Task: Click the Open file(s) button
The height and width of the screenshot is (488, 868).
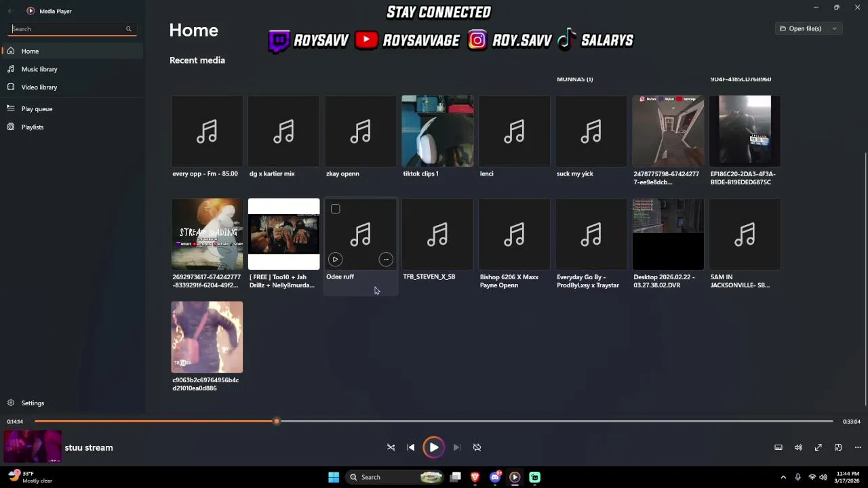Action: (x=801, y=28)
